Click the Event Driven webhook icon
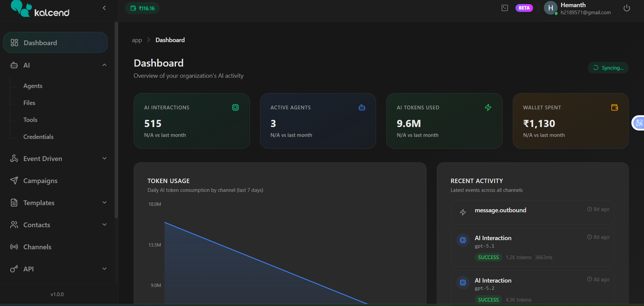Image resolution: width=644 pixels, height=306 pixels. pyautogui.click(x=14, y=158)
